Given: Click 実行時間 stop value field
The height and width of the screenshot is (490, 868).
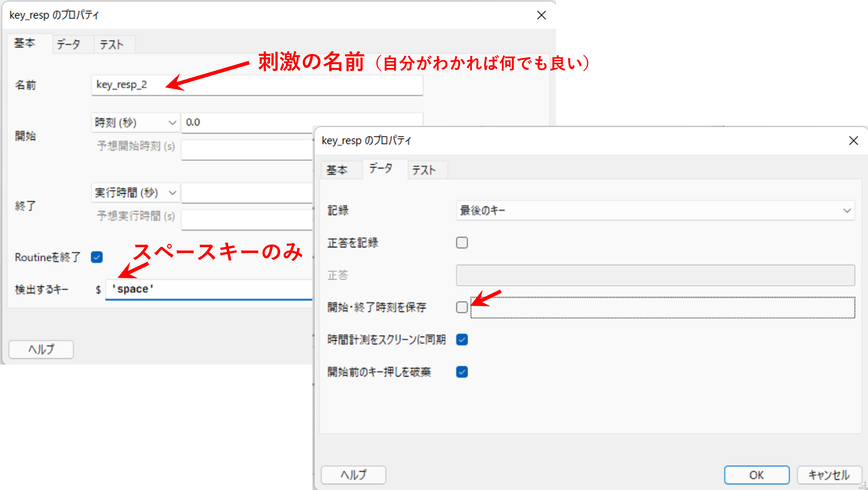Looking at the screenshot, I should (x=247, y=193).
